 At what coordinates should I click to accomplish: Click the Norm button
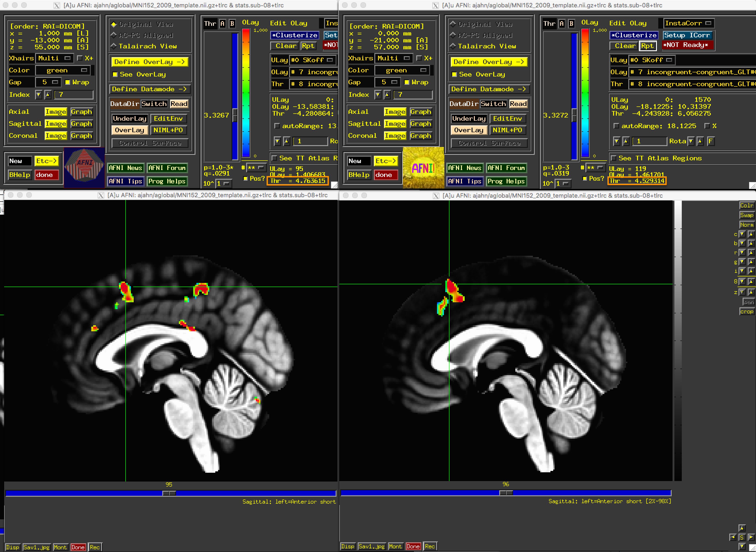coord(747,225)
